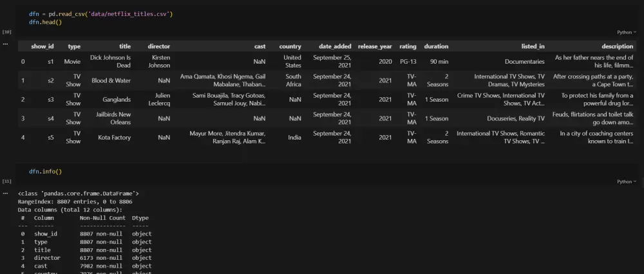The height and width of the screenshot is (274, 644).
Task: Select the 'Kota Factory' title cell
Action: click(x=114, y=138)
